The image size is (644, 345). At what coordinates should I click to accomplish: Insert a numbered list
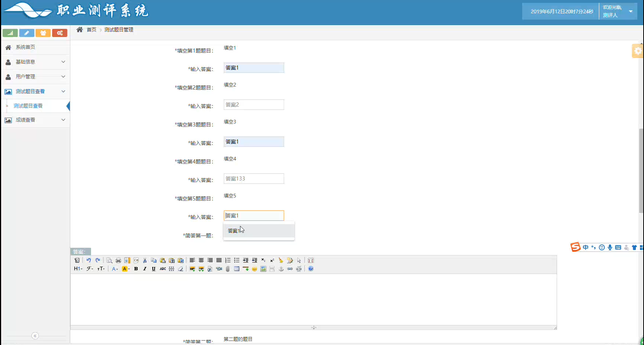click(x=228, y=260)
